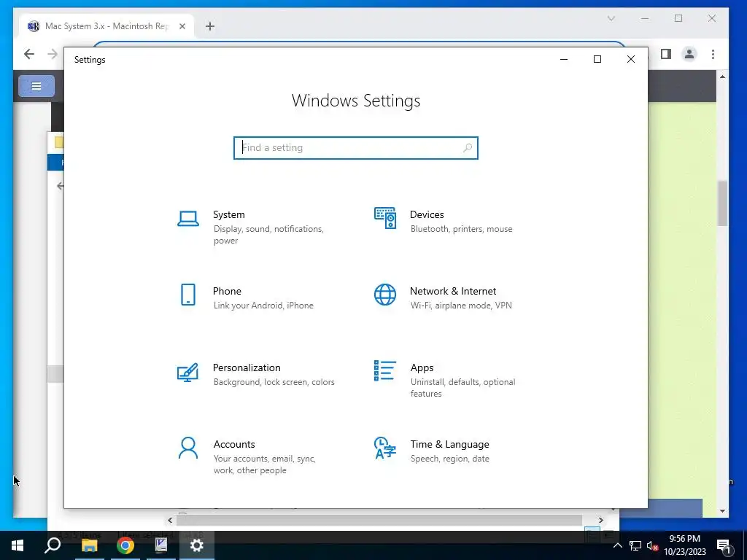Open the Personalization paintbrush icon

(187, 373)
